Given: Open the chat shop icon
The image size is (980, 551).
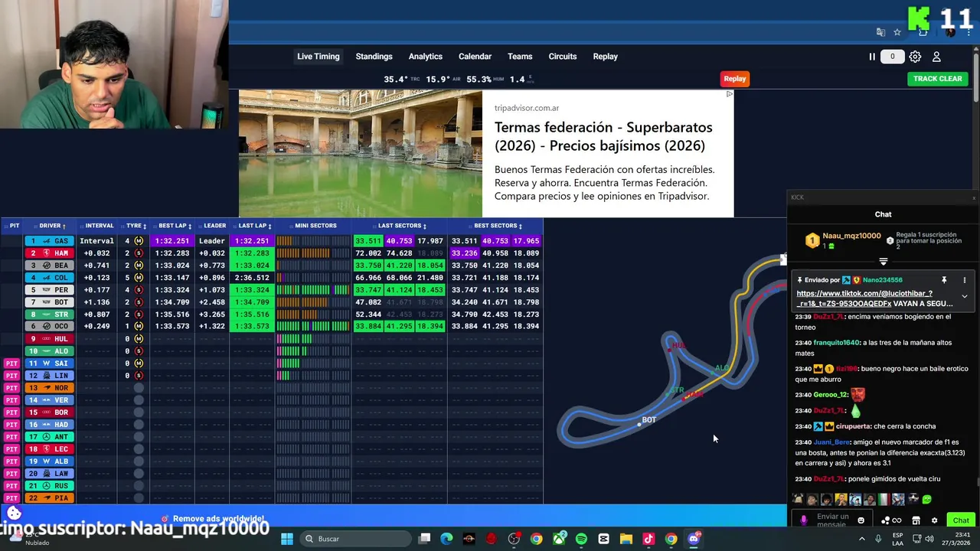Looking at the screenshot, I should [916, 520].
